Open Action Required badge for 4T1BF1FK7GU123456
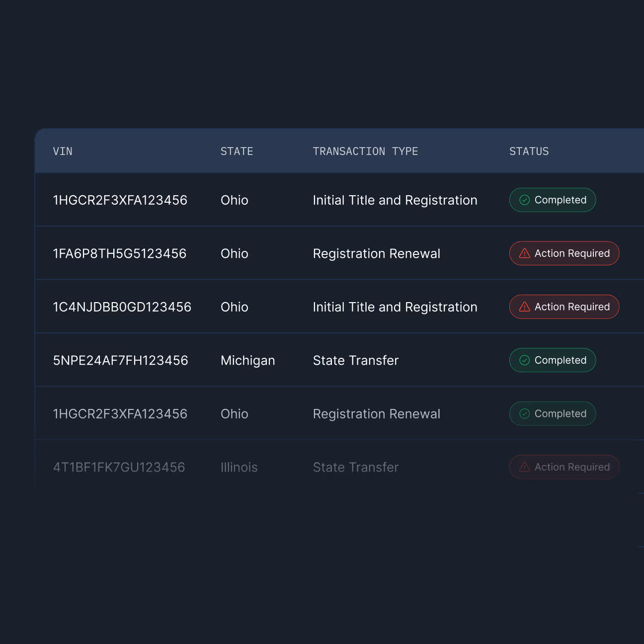Screen dimensions: 644x644 [564, 467]
